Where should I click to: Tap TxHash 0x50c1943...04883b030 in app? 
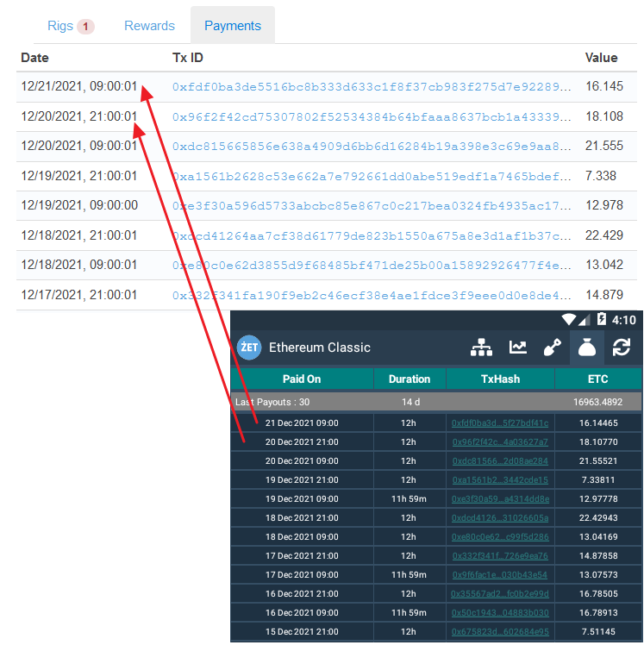(x=500, y=612)
